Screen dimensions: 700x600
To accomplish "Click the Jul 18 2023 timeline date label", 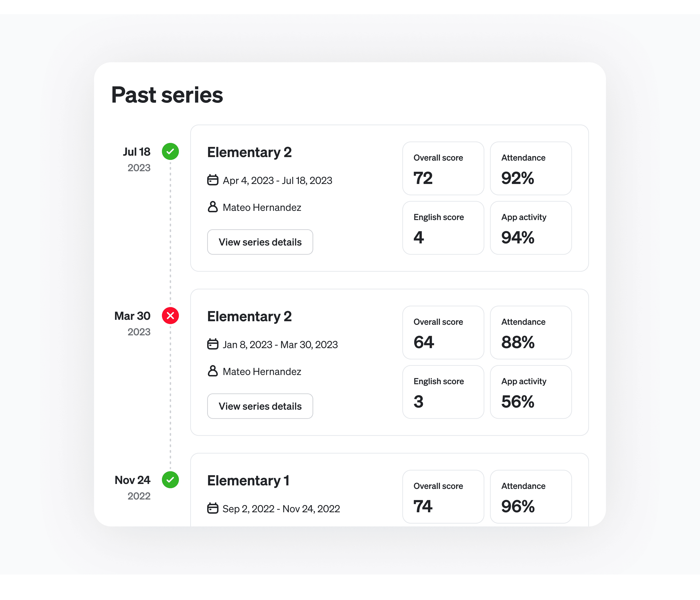I will point(137,159).
